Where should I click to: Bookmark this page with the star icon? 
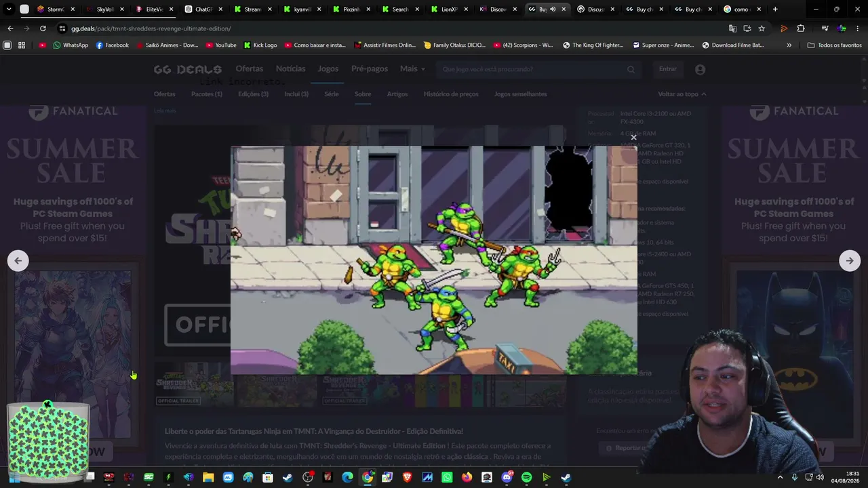pos(762,28)
